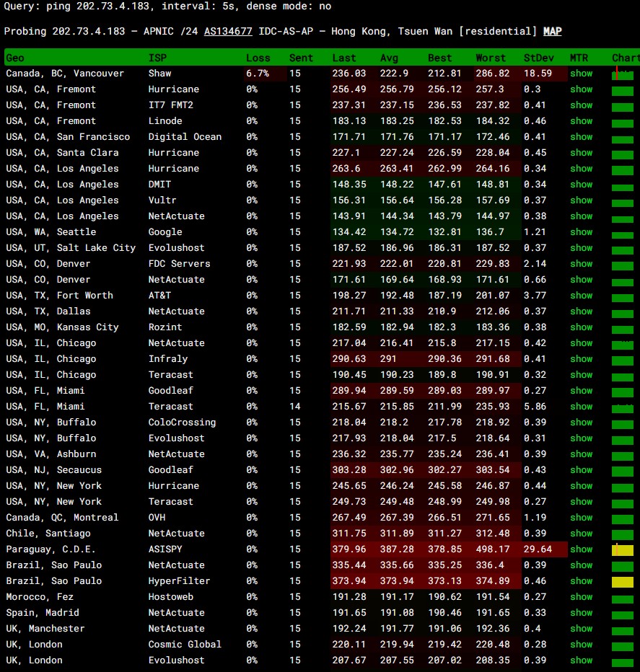Show MTR for Manchester NetActuate row

582,628
